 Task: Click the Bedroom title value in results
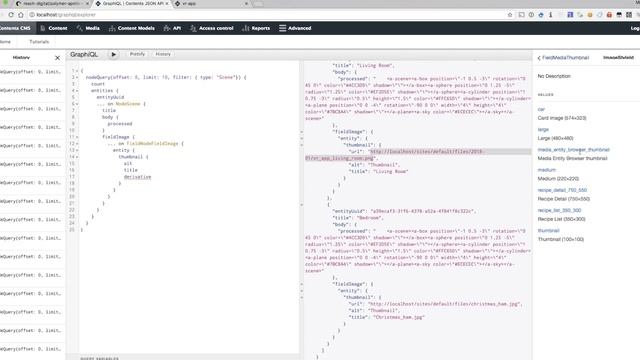369,218
